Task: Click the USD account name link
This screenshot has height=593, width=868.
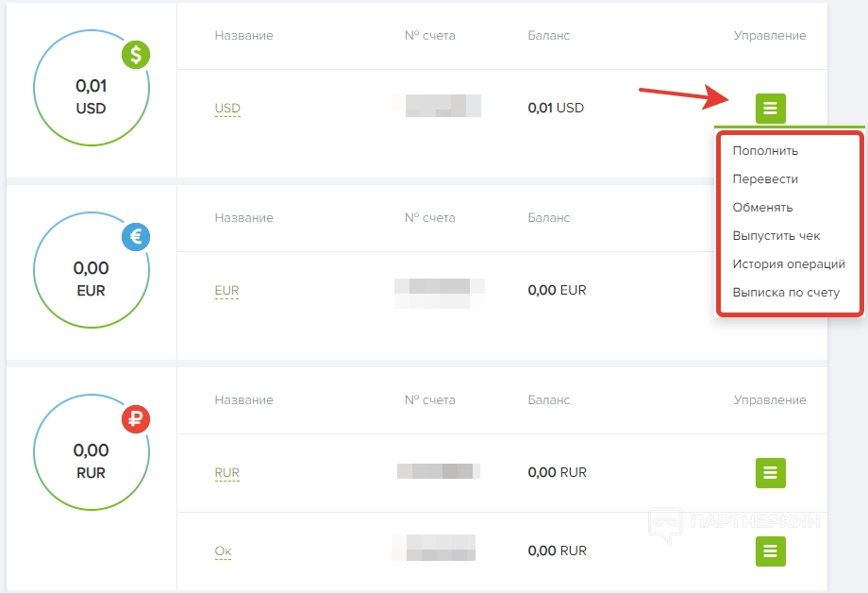Action: (227, 108)
